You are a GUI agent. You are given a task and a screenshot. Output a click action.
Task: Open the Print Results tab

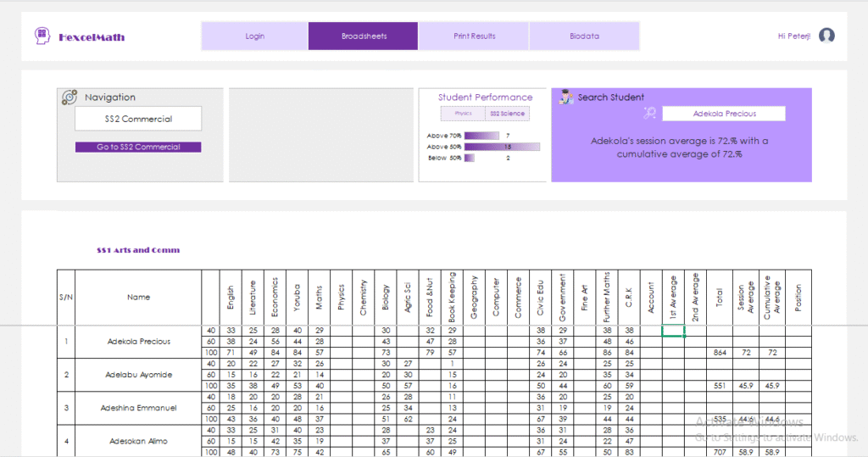point(474,36)
